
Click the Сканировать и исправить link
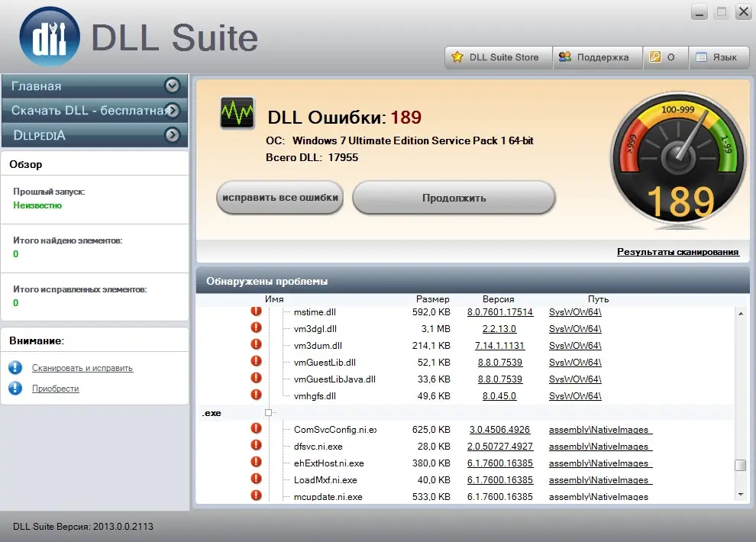[x=82, y=368]
